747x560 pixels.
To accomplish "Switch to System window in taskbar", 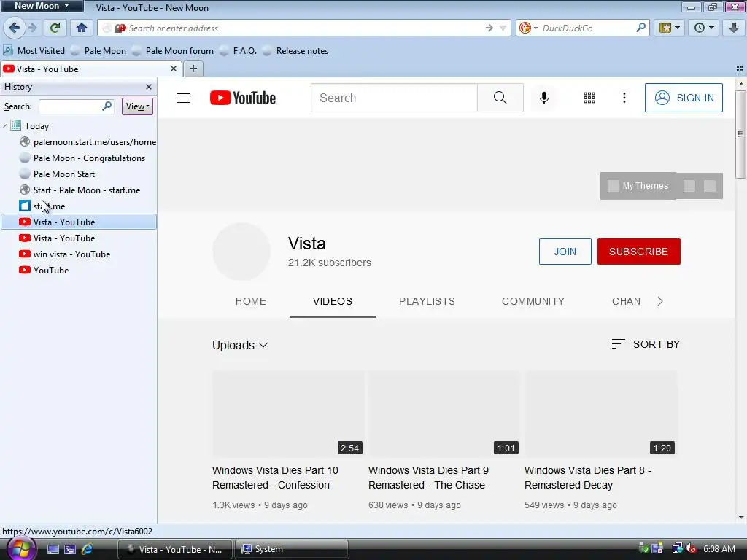I will tap(292, 549).
